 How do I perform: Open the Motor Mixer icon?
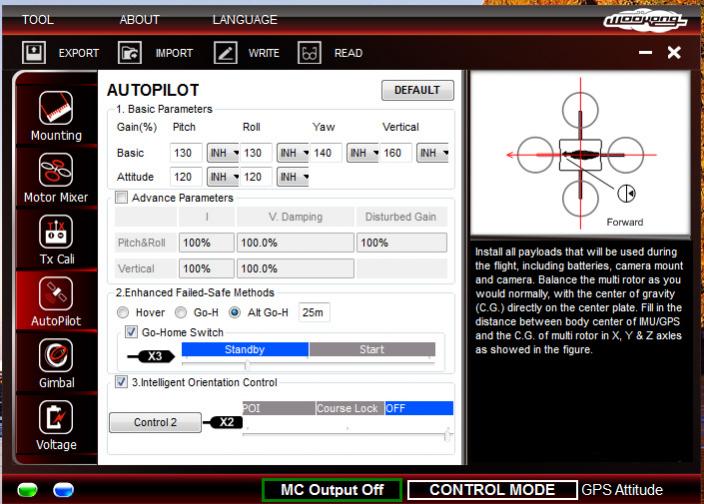coord(56,170)
